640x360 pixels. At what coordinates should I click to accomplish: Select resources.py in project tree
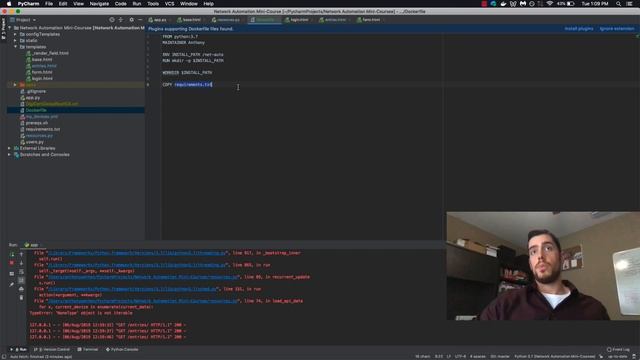tap(36, 136)
